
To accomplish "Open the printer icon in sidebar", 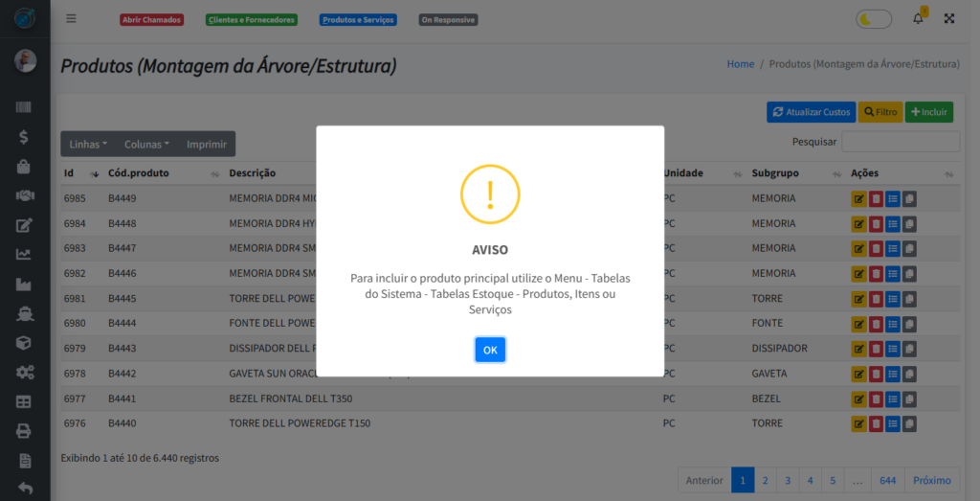I will coord(24,431).
